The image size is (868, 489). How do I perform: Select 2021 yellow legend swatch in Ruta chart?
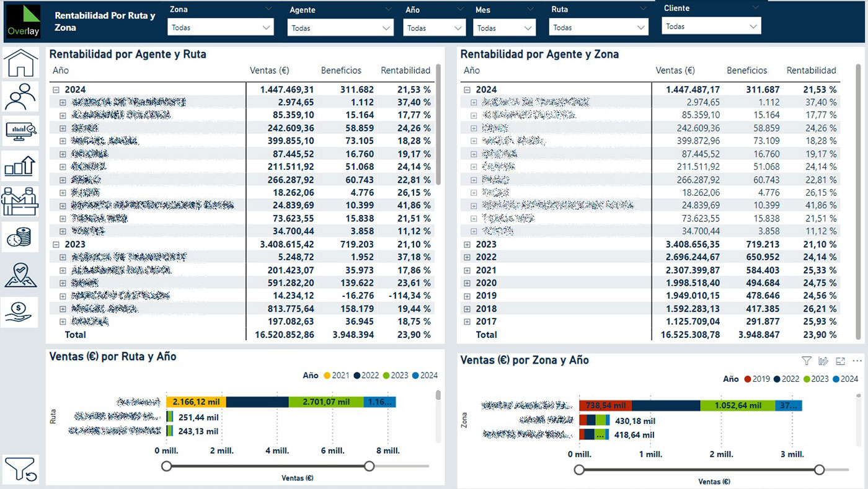coord(326,376)
